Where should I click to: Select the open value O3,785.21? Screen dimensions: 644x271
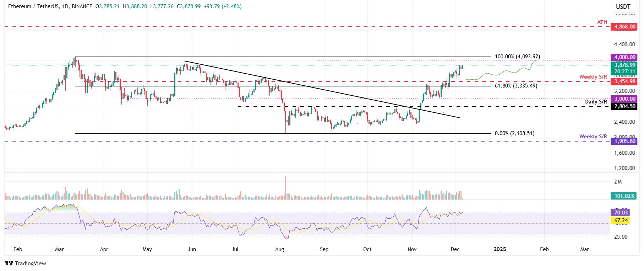(108, 6)
